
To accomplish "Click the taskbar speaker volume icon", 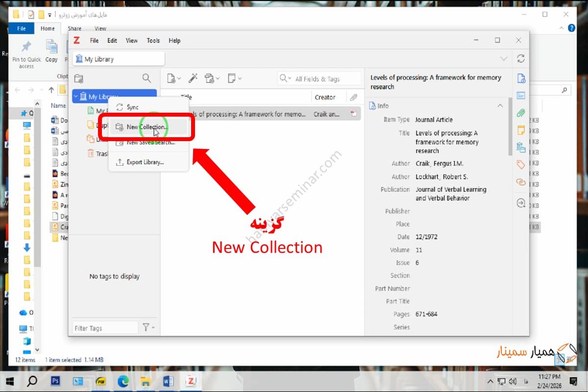I will pos(513,381).
